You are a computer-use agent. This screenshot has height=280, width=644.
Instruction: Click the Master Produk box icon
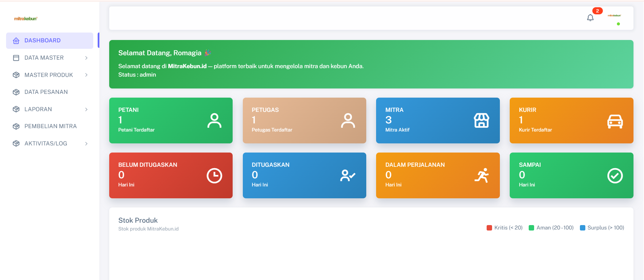click(16, 75)
